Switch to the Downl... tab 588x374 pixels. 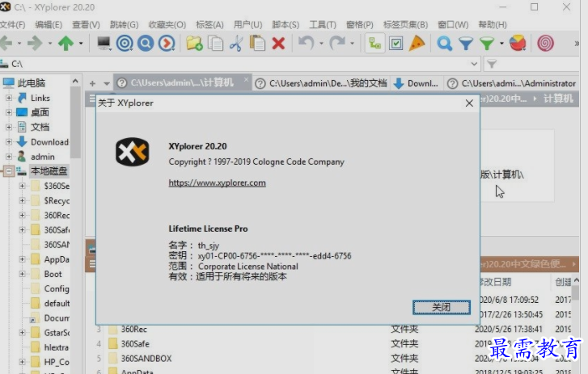pos(417,83)
